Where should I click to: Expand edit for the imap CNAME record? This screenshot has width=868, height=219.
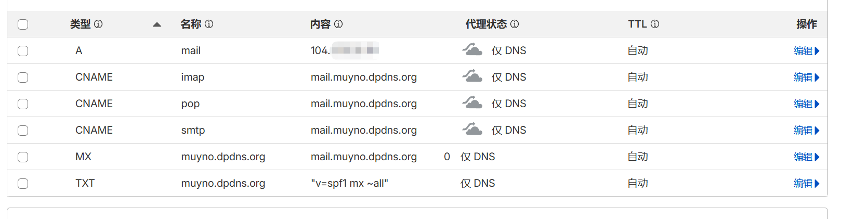click(806, 78)
